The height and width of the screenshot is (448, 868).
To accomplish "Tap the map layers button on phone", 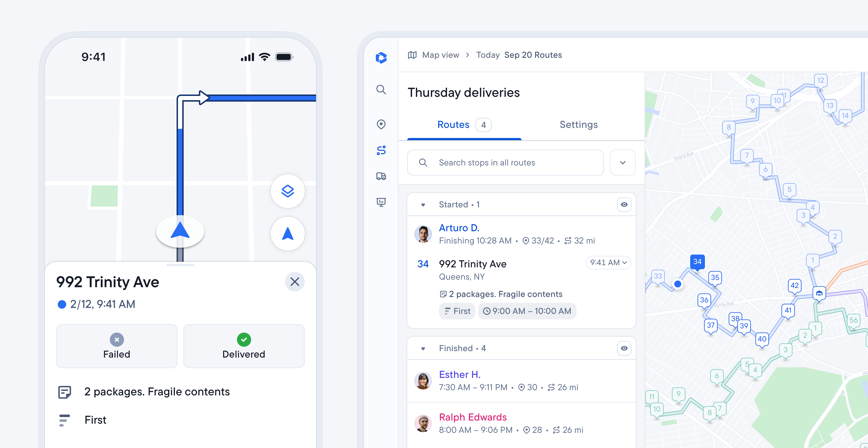I will [x=287, y=191].
